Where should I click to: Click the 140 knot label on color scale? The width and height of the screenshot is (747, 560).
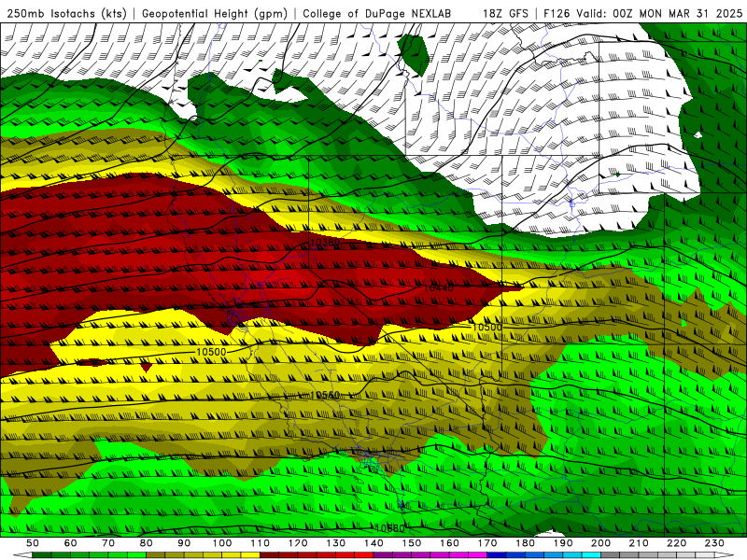(373, 543)
